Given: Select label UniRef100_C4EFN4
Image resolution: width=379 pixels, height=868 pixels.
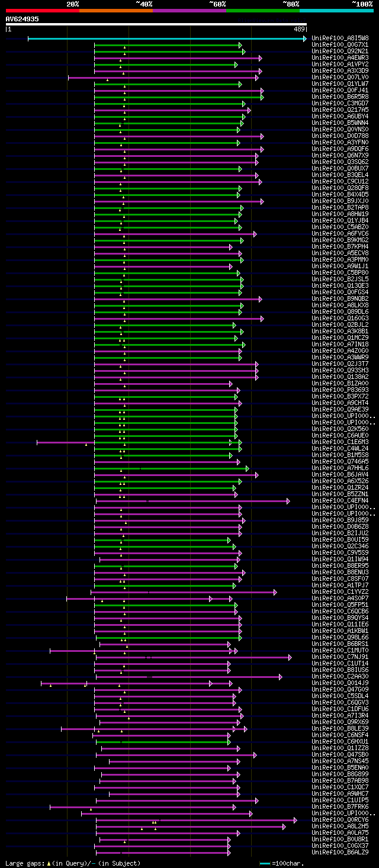Looking at the screenshot, I should pyautogui.click(x=340, y=501).
